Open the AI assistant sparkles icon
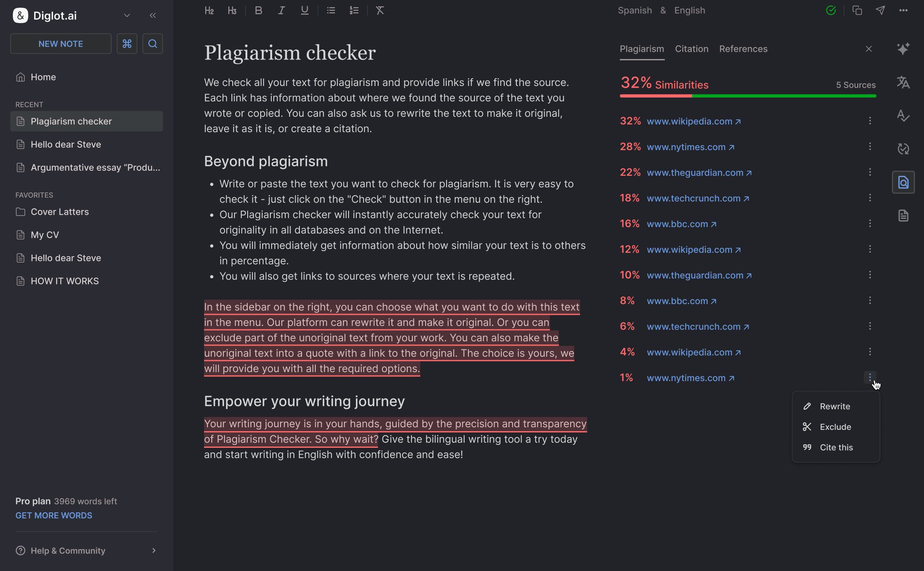The image size is (924, 571). point(903,49)
